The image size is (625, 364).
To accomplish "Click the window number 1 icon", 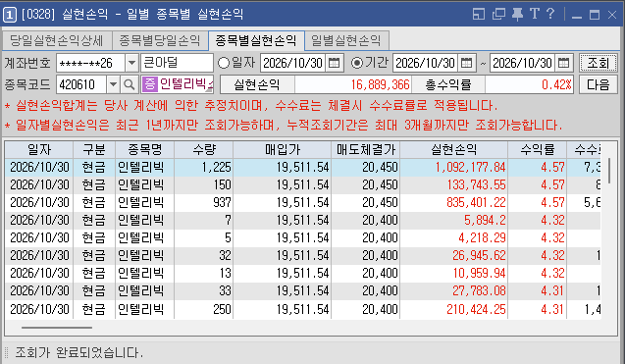I will pos(9,15).
